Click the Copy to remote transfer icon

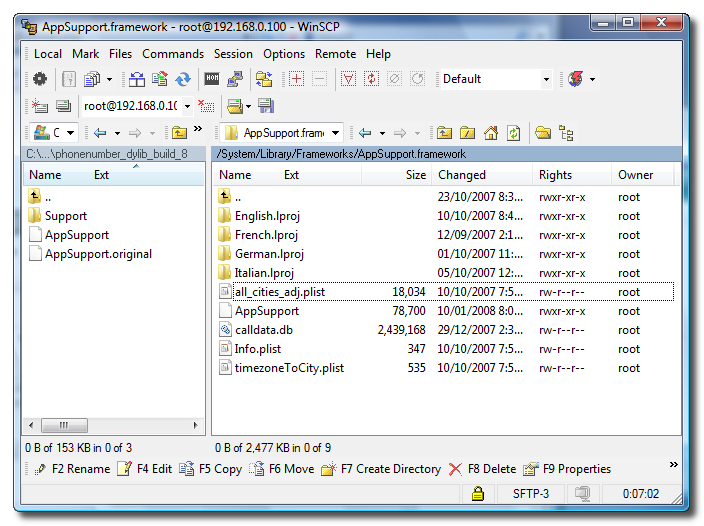click(160, 79)
